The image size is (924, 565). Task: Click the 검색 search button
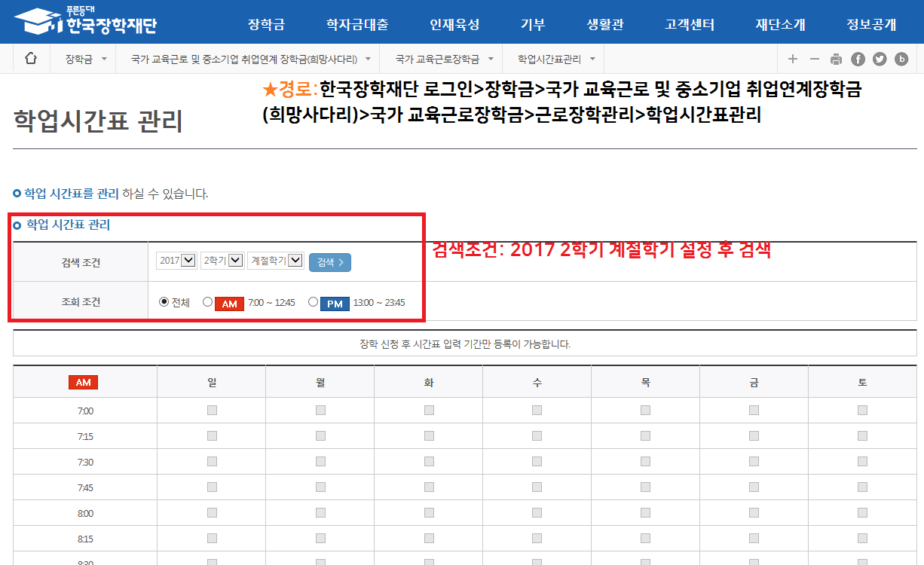click(329, 262)
